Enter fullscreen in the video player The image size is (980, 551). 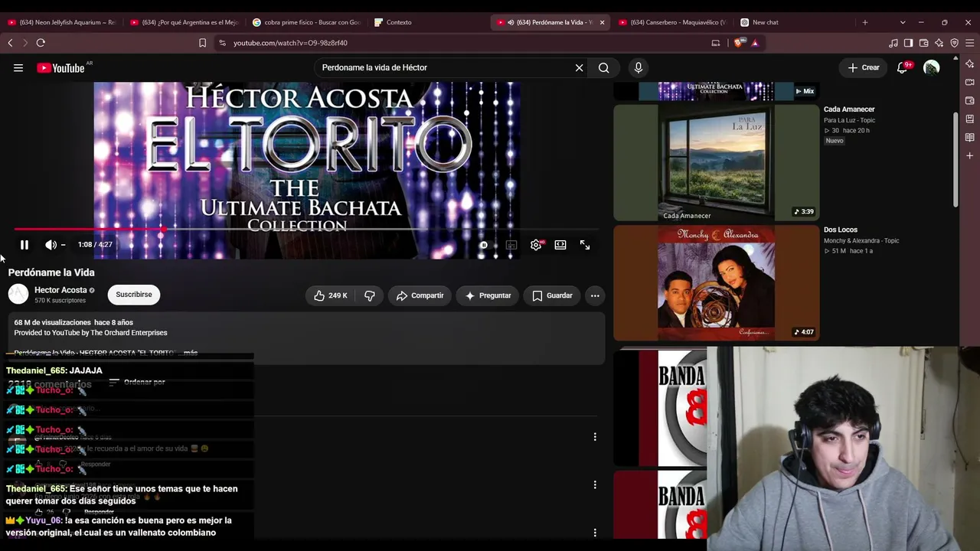pyautogui.click(x=585, y=245)
